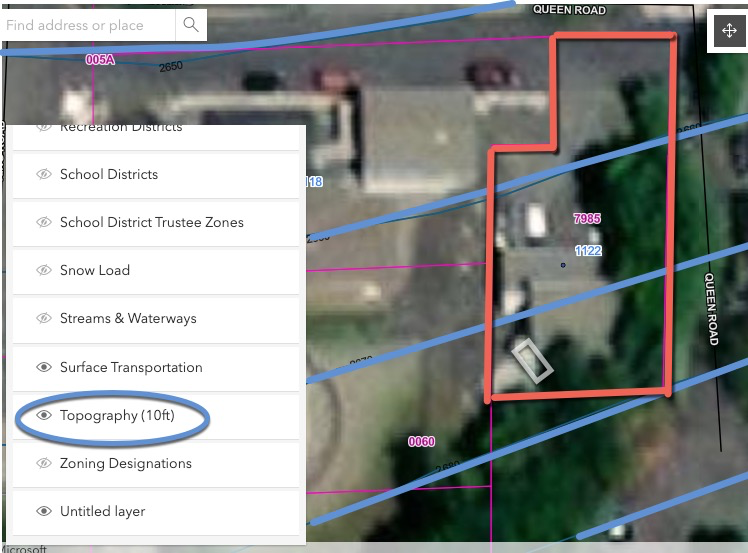
Task: Hide Untitled layer using its eye icon
Action: point(44,511)
